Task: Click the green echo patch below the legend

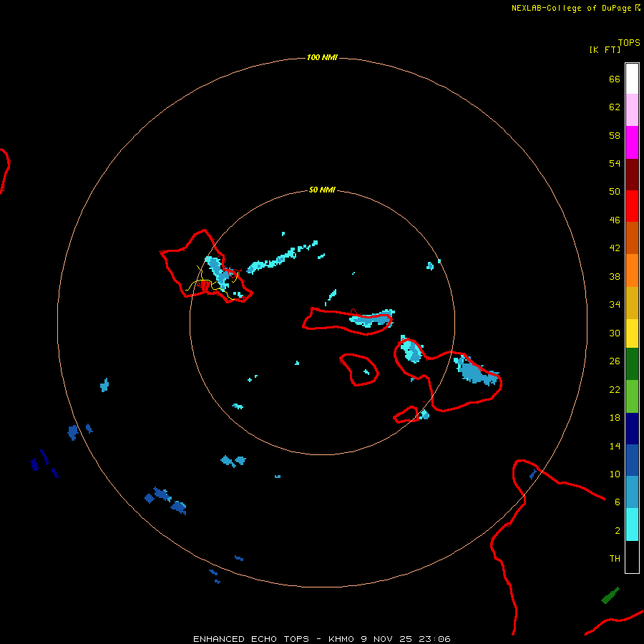Action: tap(610, 595)
